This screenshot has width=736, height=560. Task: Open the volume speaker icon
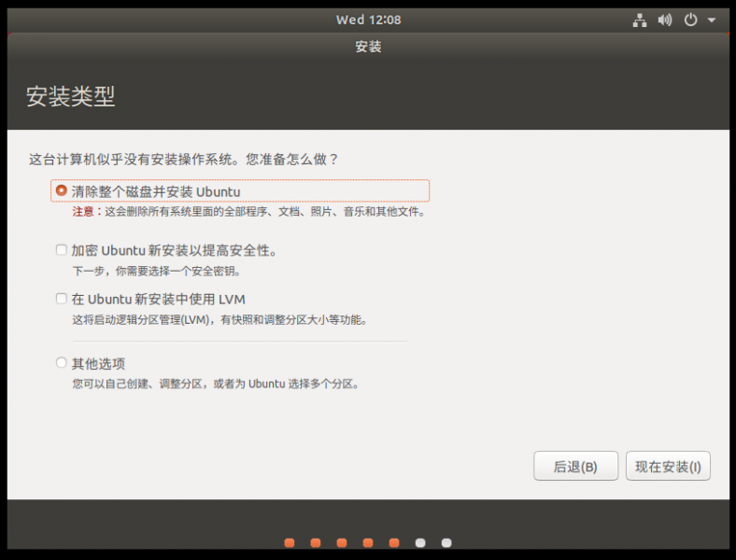click(665, 20)
